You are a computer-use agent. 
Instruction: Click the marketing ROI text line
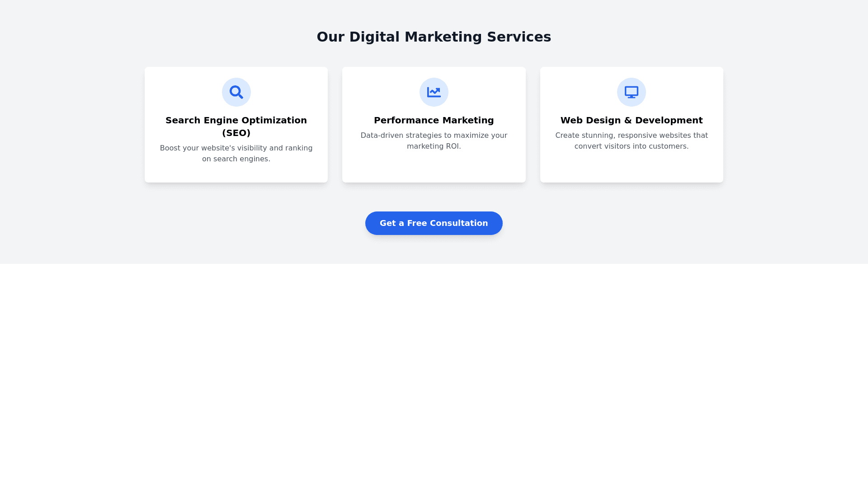click(434, 146)
